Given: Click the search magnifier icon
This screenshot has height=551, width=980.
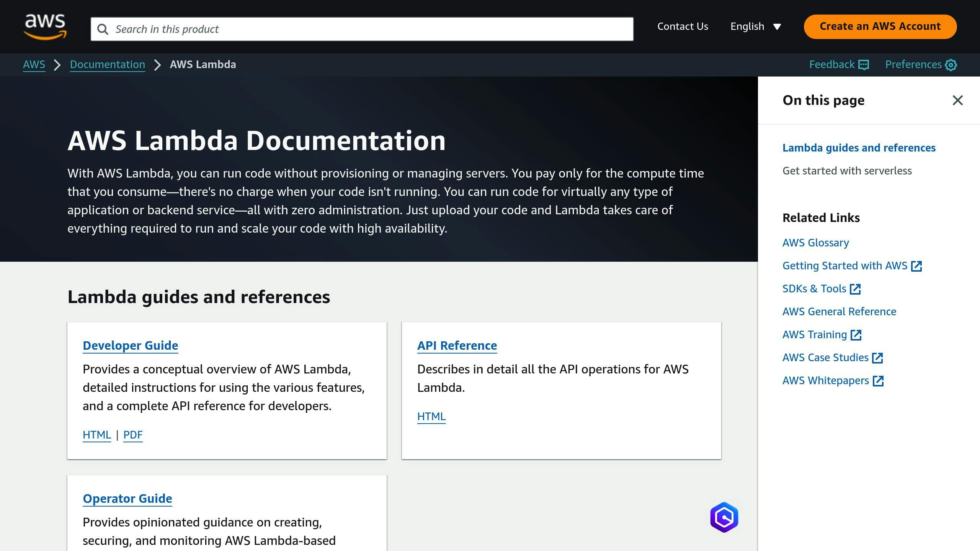Looking at the screenshot, I should click(x=103, y=29).
